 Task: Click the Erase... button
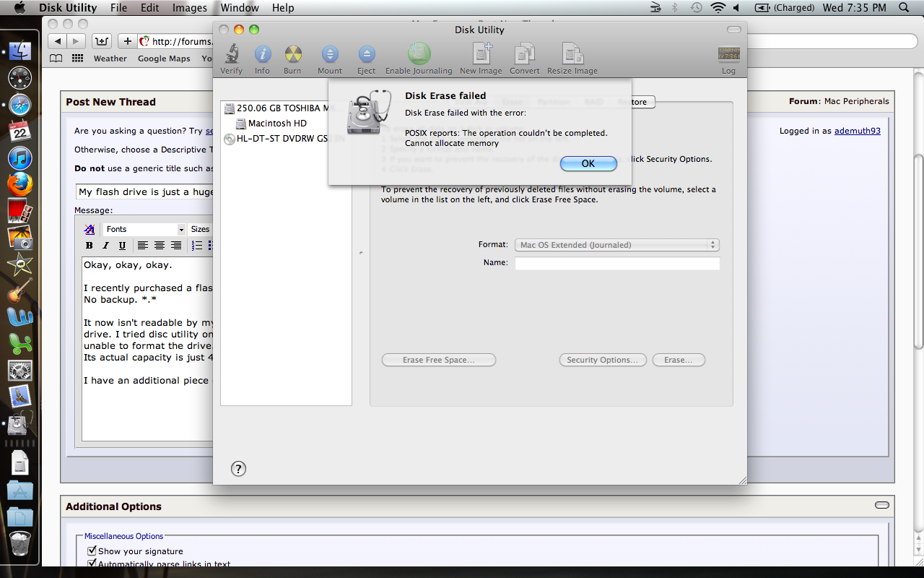(x=679, y=360)
